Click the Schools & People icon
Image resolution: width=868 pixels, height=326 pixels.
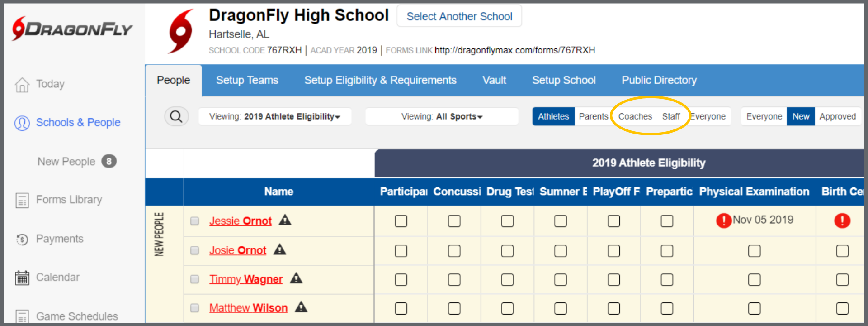pyautogui.click(x=22, y=123)
